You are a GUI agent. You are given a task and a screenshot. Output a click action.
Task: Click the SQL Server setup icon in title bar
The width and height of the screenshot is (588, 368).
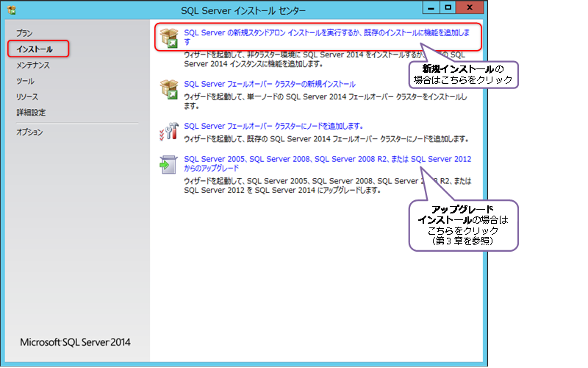tap(12, 10)
